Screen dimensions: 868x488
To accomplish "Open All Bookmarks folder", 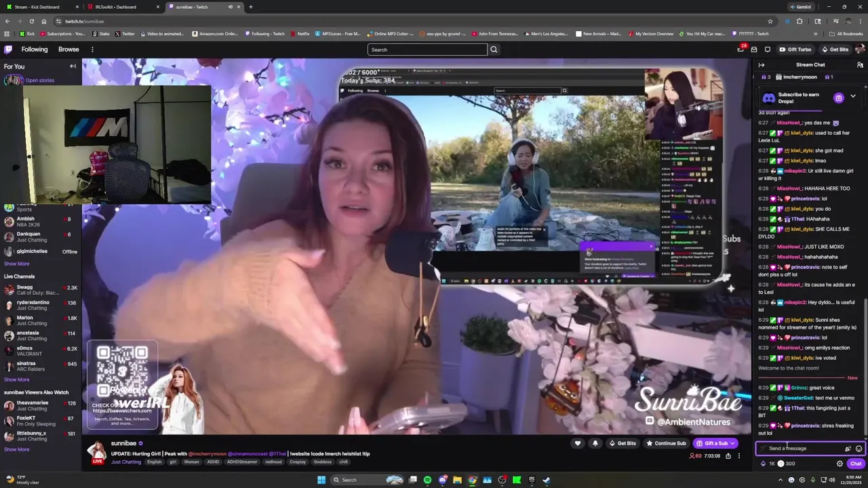I will (x=846, y=33).
